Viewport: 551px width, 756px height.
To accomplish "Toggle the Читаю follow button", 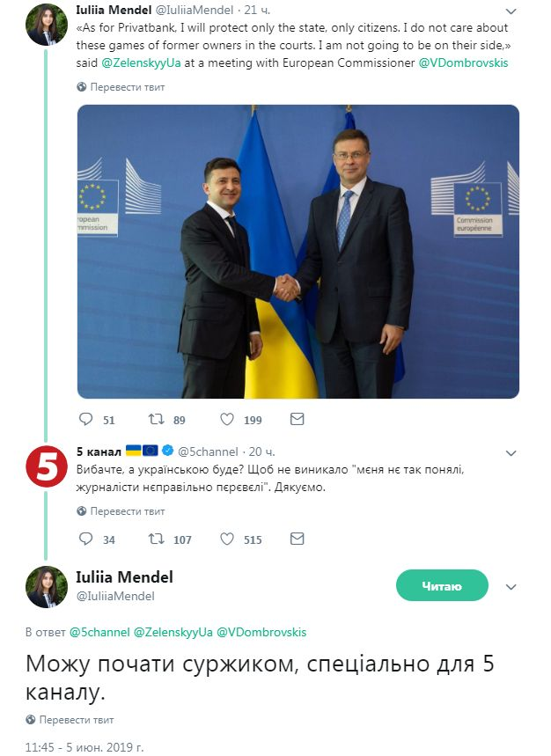I will tap(442, 585).
